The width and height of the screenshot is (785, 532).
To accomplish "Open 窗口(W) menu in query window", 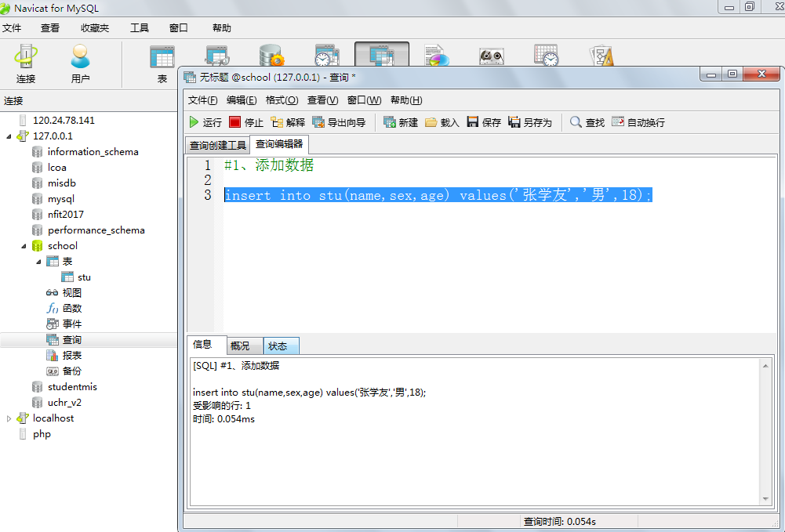I will coord(365,100).
